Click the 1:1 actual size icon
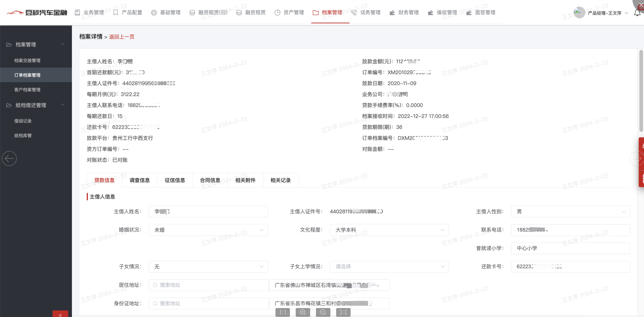This screenshot has width=644, height=317. click(x=283, y=312)
